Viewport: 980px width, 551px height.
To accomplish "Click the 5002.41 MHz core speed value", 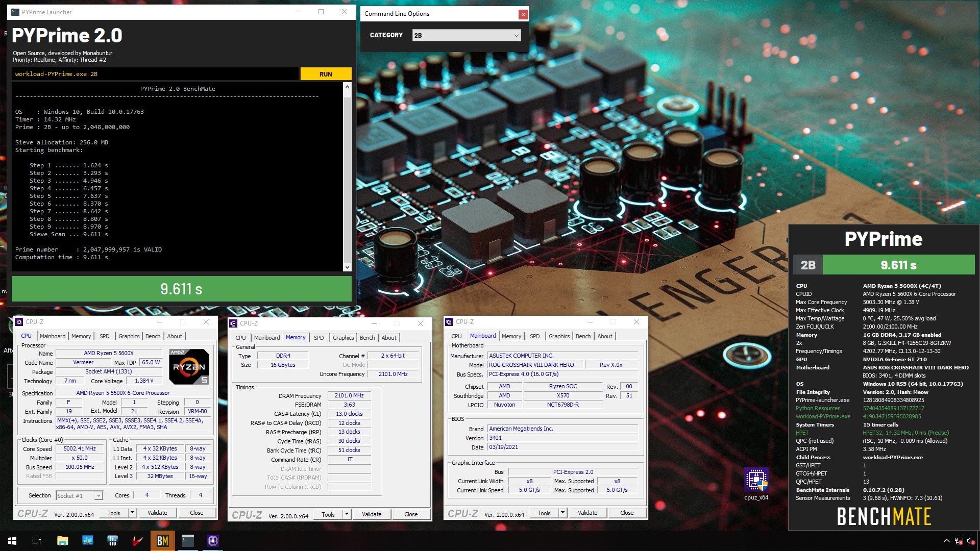I will 80,449.
